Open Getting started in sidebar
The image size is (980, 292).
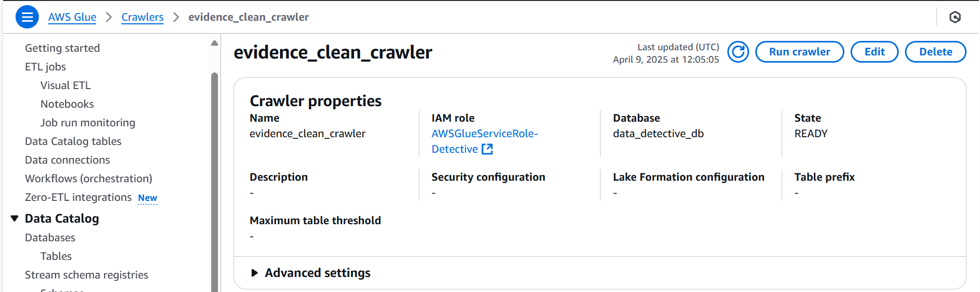(62, 48)
